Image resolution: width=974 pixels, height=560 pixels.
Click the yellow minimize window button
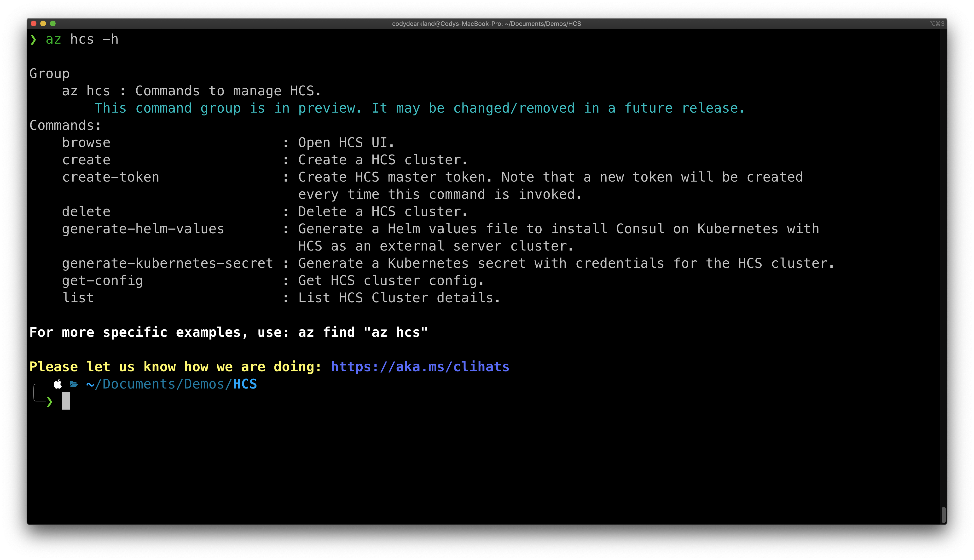click(x=43, y=23)
